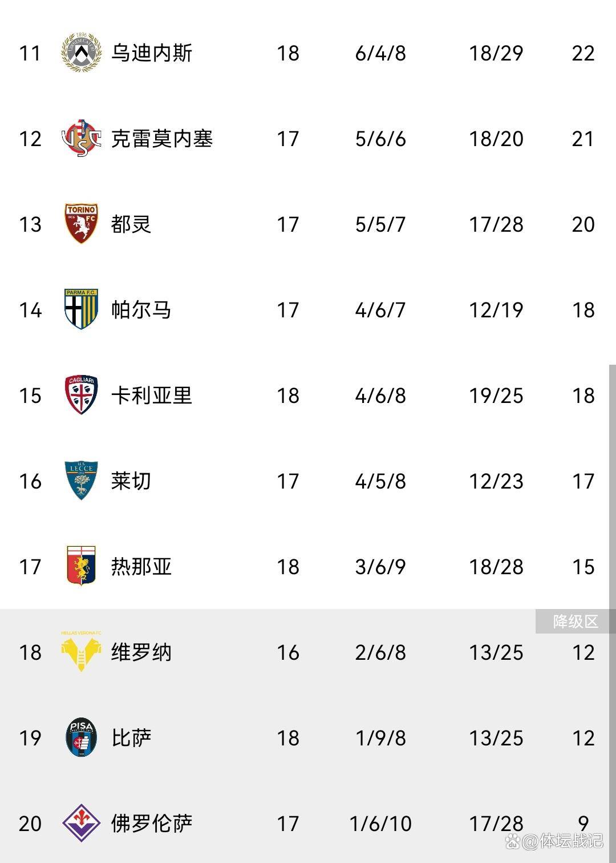Select the Torino club badge
616x863 pixels.
(81, 224)
